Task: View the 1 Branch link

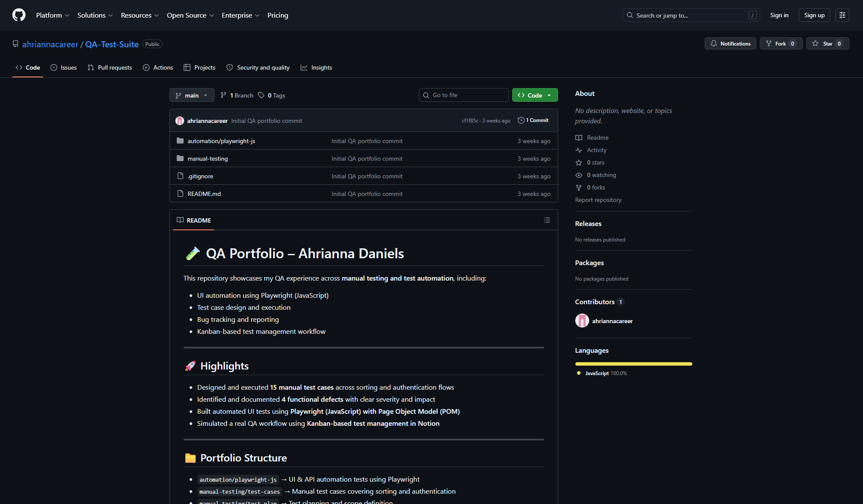Action: pyautogui.click(x=237, y=95)
